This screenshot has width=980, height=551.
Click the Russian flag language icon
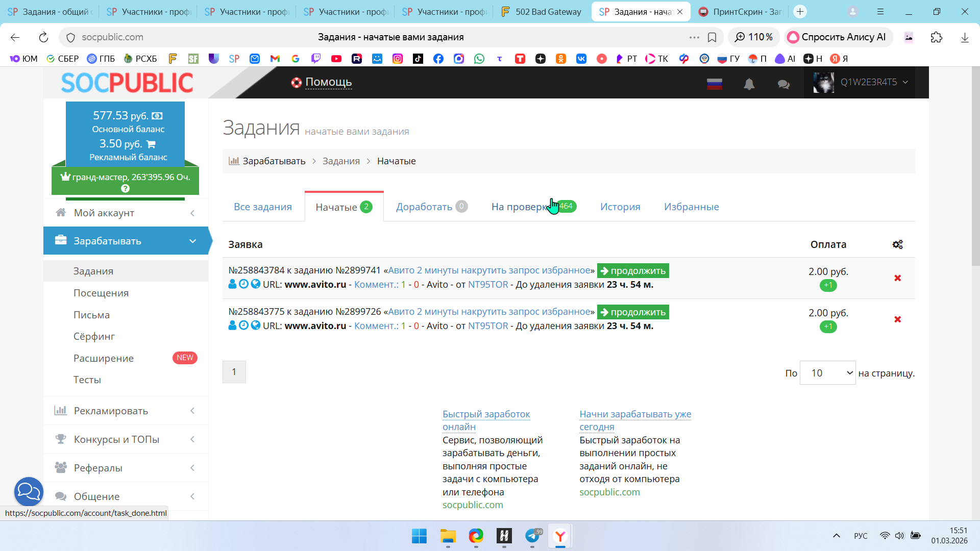point(714,84)
